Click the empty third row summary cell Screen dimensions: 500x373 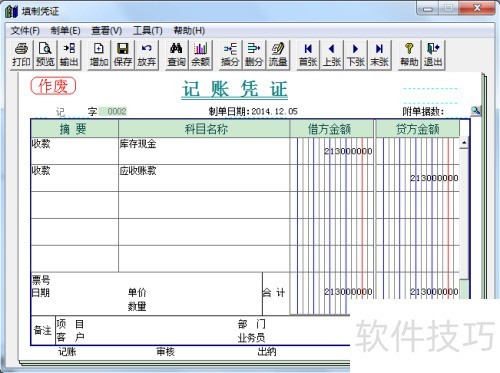coord(75,205)
